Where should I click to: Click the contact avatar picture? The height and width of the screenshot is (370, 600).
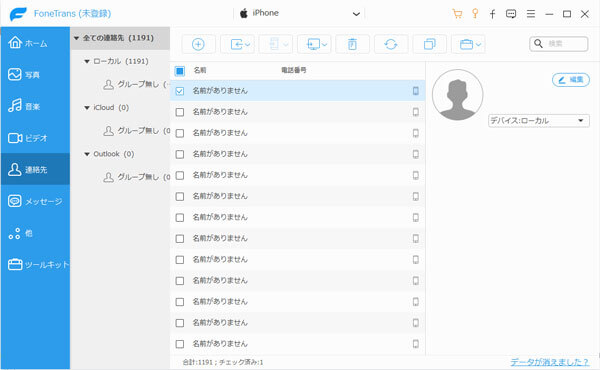coord(457,95)
